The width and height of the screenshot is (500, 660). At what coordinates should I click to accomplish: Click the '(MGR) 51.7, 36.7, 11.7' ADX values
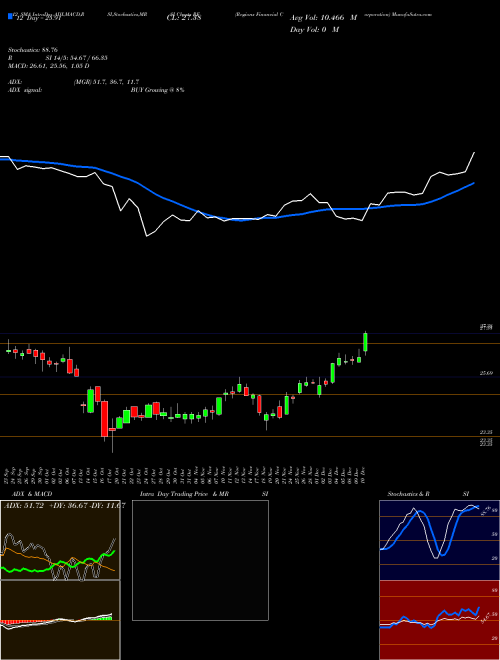106,82
